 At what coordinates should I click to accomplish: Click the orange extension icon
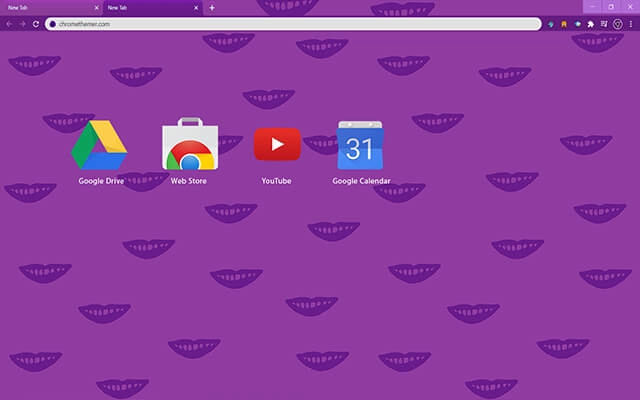tap(564, 24)
